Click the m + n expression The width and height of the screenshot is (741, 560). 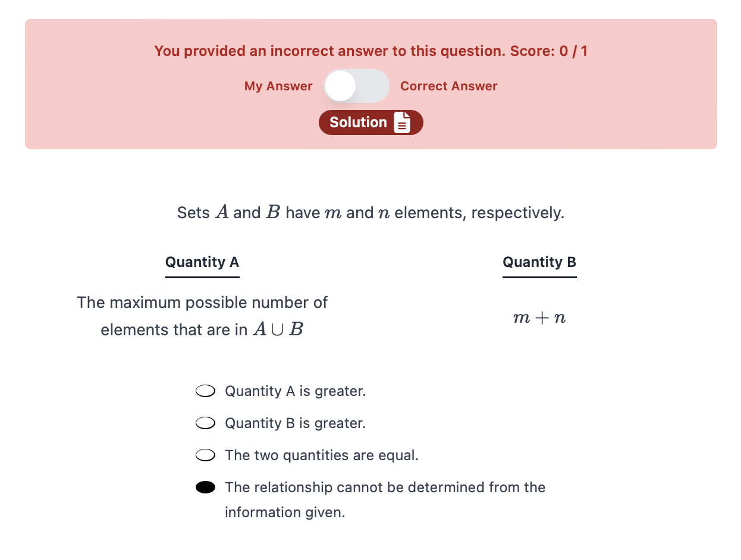(539, 318)
